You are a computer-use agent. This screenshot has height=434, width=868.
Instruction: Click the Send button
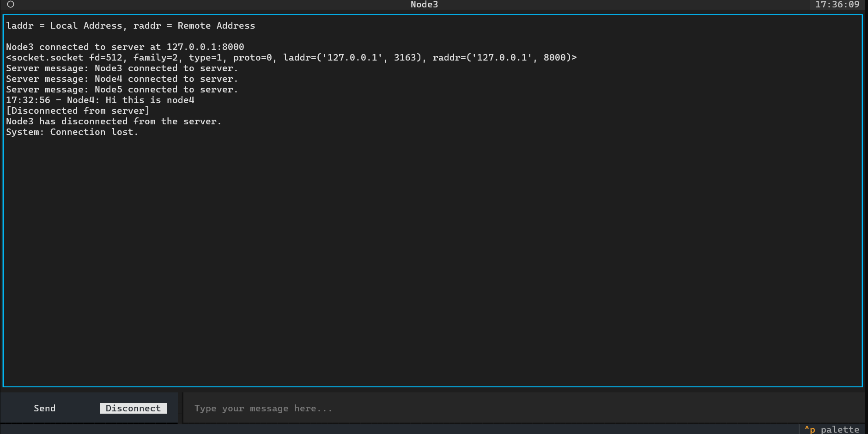coord(45,408)
